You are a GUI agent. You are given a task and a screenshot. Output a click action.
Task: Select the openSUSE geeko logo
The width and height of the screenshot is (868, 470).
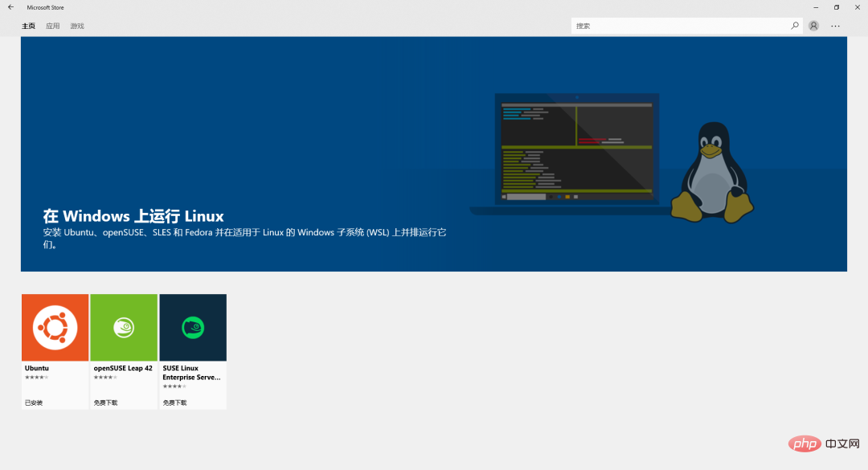coord(124,327)
